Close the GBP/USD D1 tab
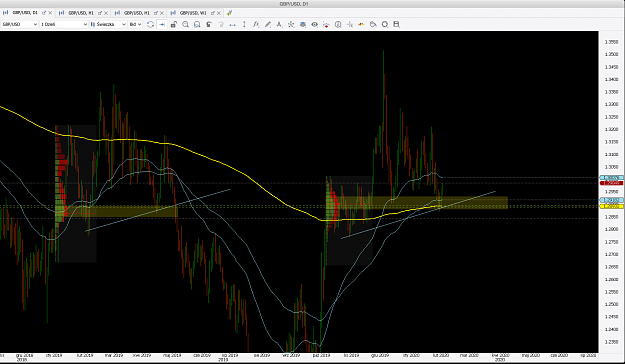Viewport: 625px width, 364px height. pyautogui.click(x=50, y=13)
